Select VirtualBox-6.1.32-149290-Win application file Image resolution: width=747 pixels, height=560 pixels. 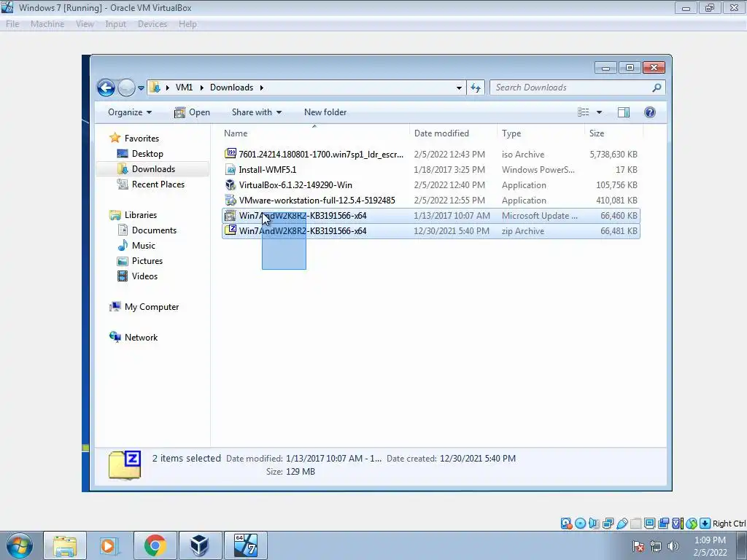430,184
